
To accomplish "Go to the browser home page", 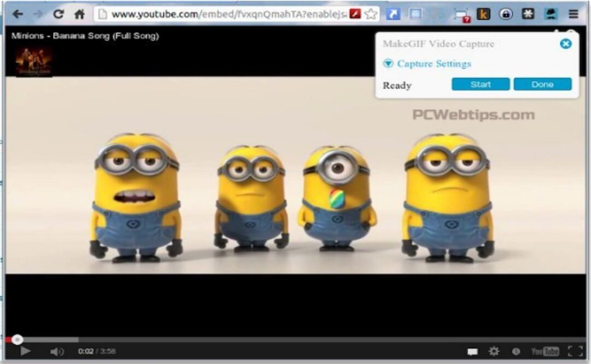I will click(x=79, y=14).
